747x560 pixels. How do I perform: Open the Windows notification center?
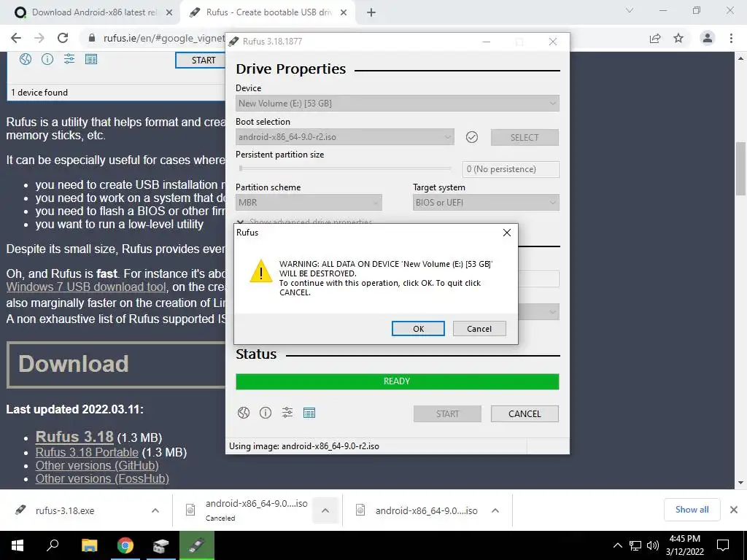click(723, 545)
